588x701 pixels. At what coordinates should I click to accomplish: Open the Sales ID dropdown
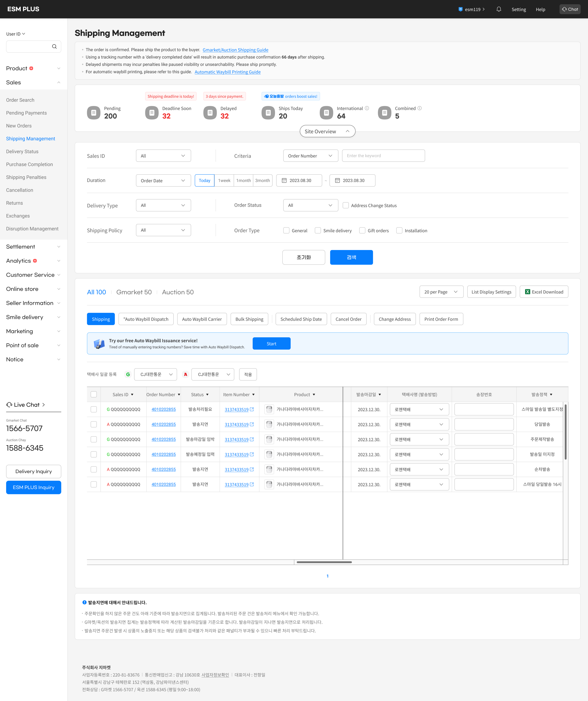coord(163,156)
